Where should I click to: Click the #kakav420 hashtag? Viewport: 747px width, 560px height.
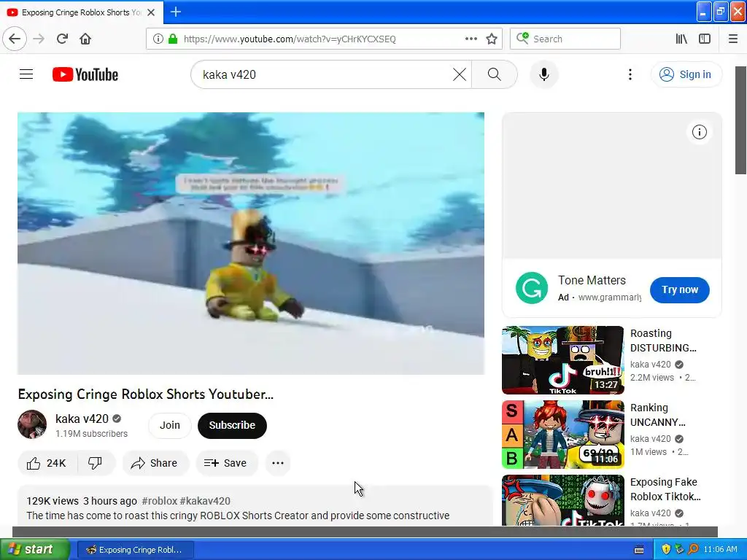(x=205, y=501)
